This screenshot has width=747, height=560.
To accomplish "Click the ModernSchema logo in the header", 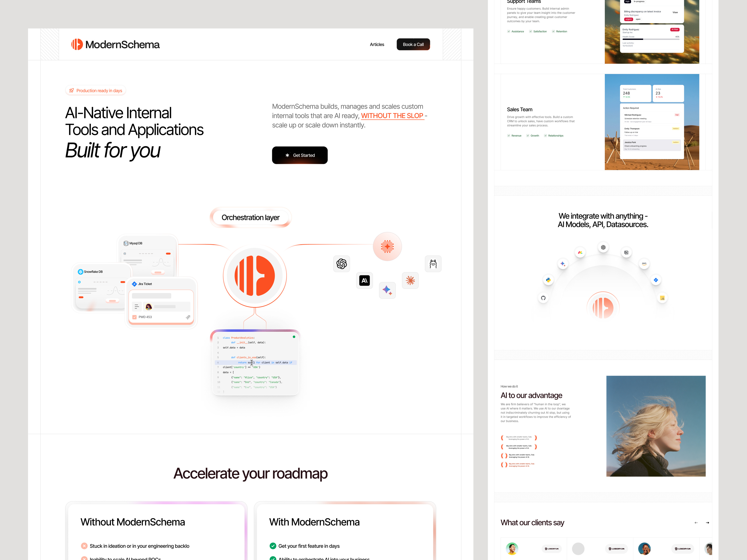I will click(x=115, y=44).
